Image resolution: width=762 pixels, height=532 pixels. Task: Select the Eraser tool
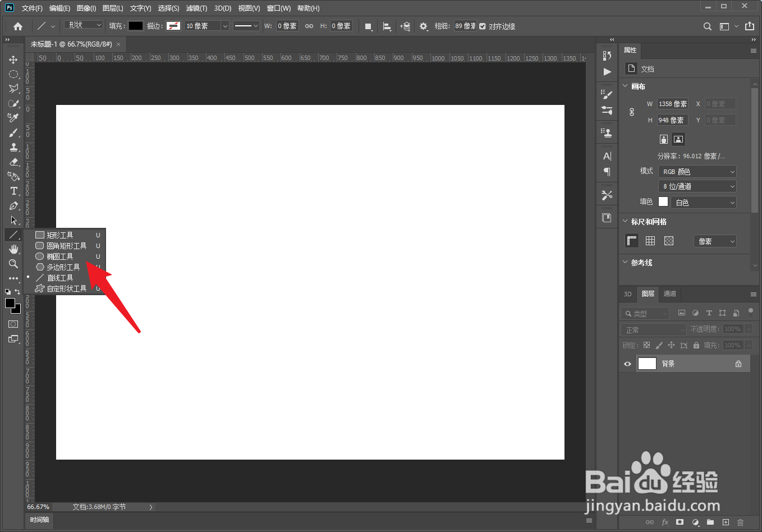tap(13, 162)
